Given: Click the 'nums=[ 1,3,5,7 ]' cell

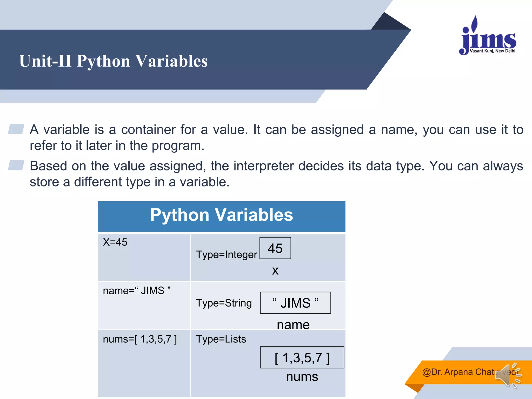Looking at the screenshot, I should [x=144, y=363].
